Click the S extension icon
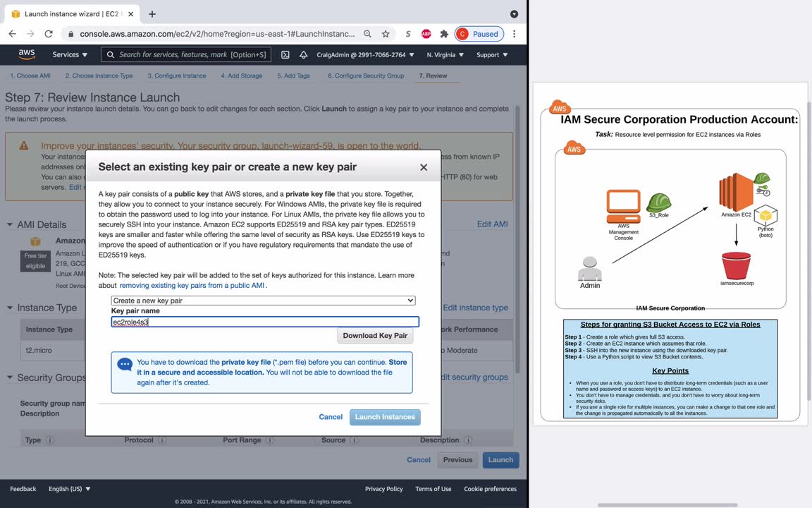 coord(408,34)
